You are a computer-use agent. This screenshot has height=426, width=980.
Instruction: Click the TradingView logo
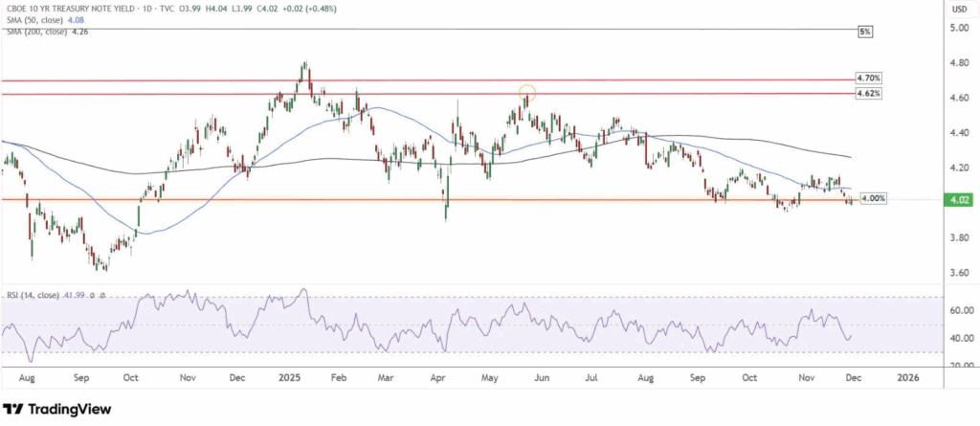click(x=57, y=410)
